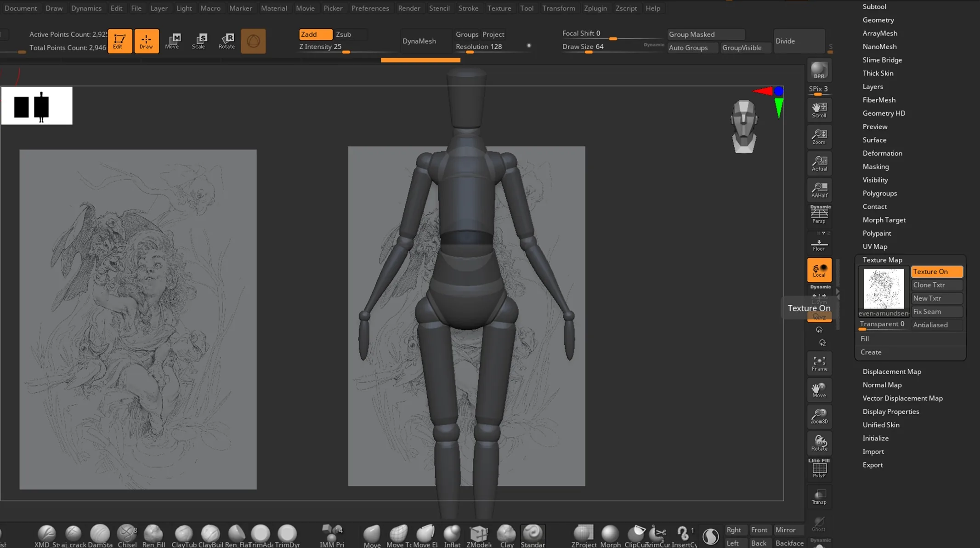Expand the UV Map section
The height and width of the screenshot is (548, 980).
(x=875, y=246)
